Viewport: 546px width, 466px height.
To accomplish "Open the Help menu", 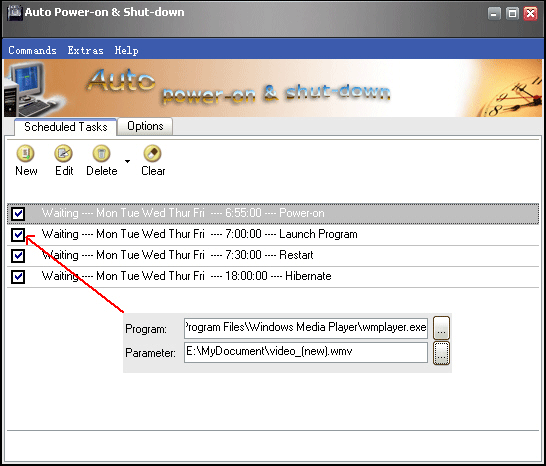I will (126, 51).
